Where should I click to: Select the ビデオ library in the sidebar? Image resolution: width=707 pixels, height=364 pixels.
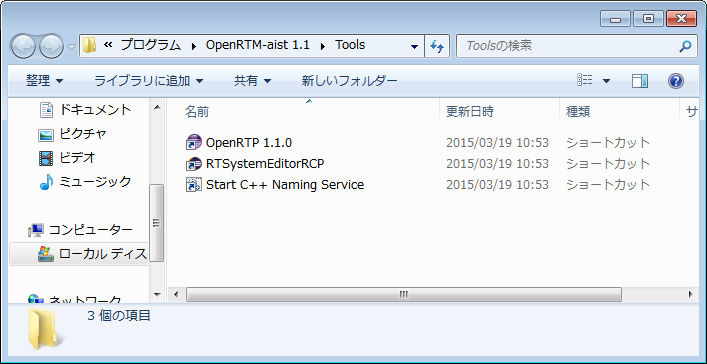coord(68,158)
